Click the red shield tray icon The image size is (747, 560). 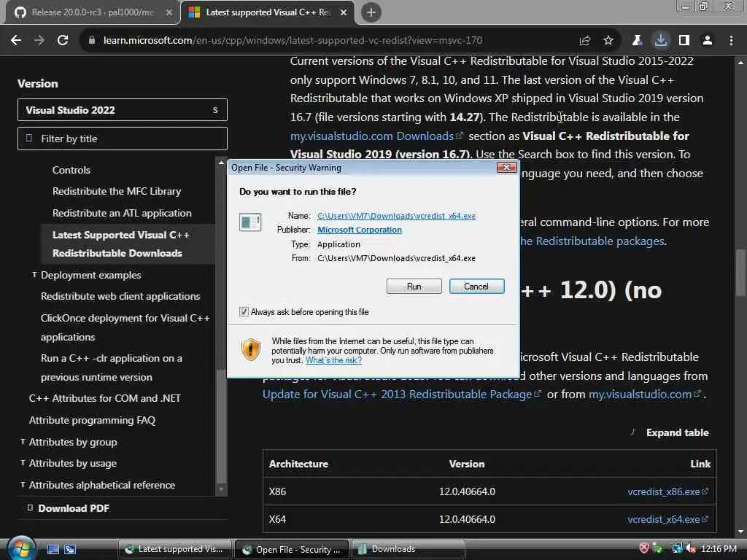(x=644, y=548)
